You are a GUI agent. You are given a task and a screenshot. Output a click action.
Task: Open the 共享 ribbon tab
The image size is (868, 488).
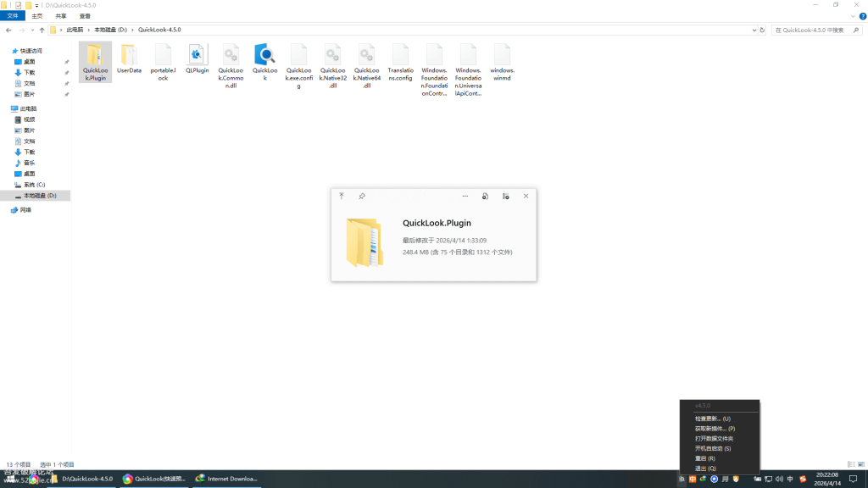(61, 16)
